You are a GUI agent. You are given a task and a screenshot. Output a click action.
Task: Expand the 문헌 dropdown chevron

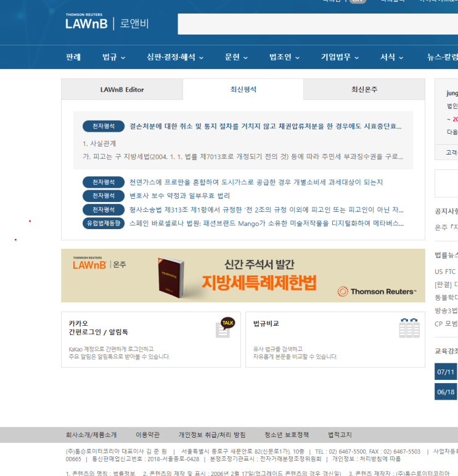245,58
